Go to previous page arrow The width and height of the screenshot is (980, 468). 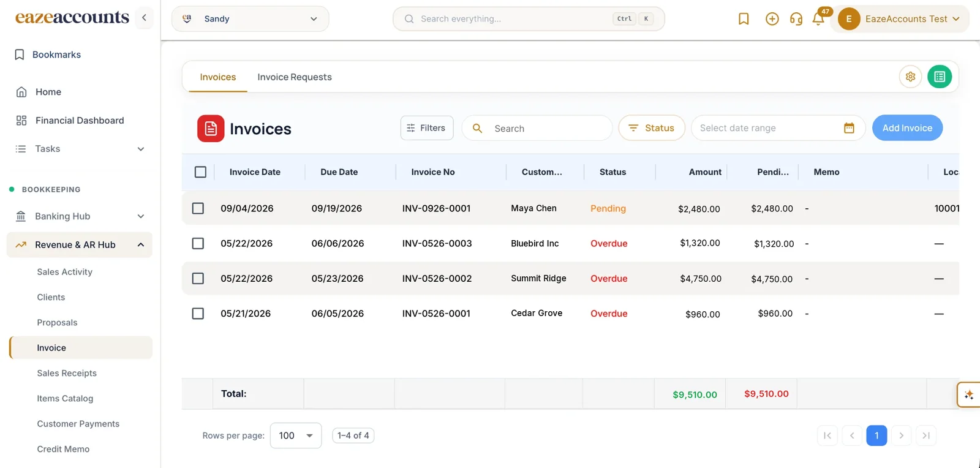(852, 436)
